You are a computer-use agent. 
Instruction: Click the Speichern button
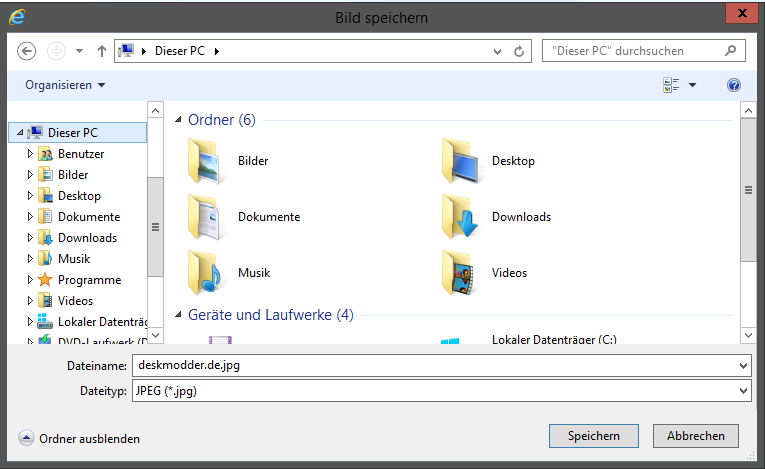[x=594, y=436]
